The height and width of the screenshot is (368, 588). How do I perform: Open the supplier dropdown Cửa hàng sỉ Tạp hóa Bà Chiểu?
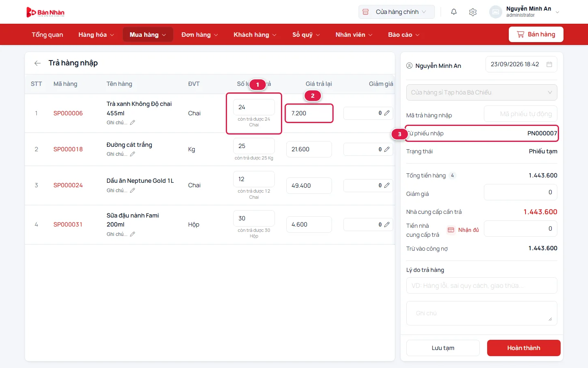(x=482, y=92)
